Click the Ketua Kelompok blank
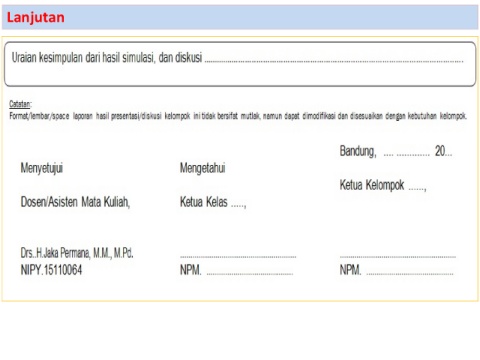 click(x=417, y=188)
